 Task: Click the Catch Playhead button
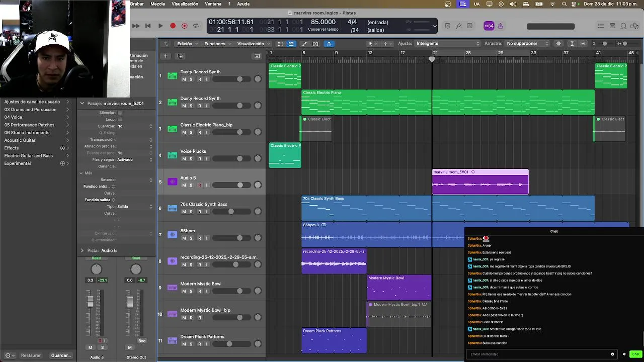(x=329, y=44)
